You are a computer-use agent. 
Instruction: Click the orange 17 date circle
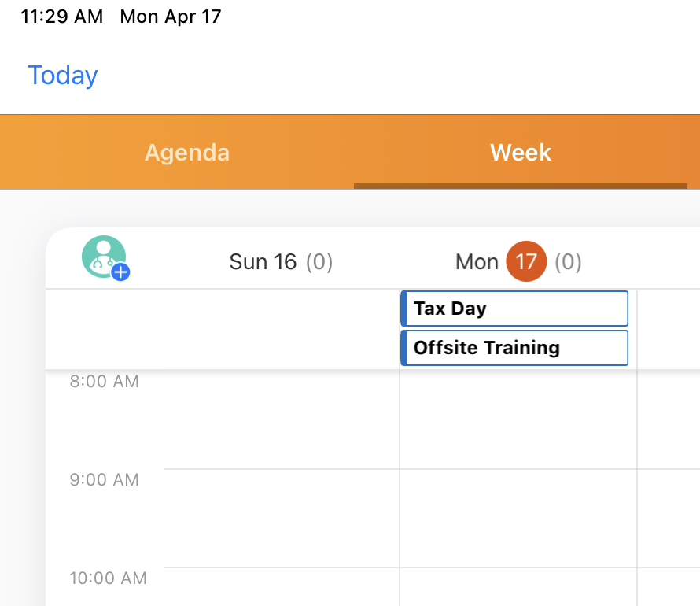526,261
